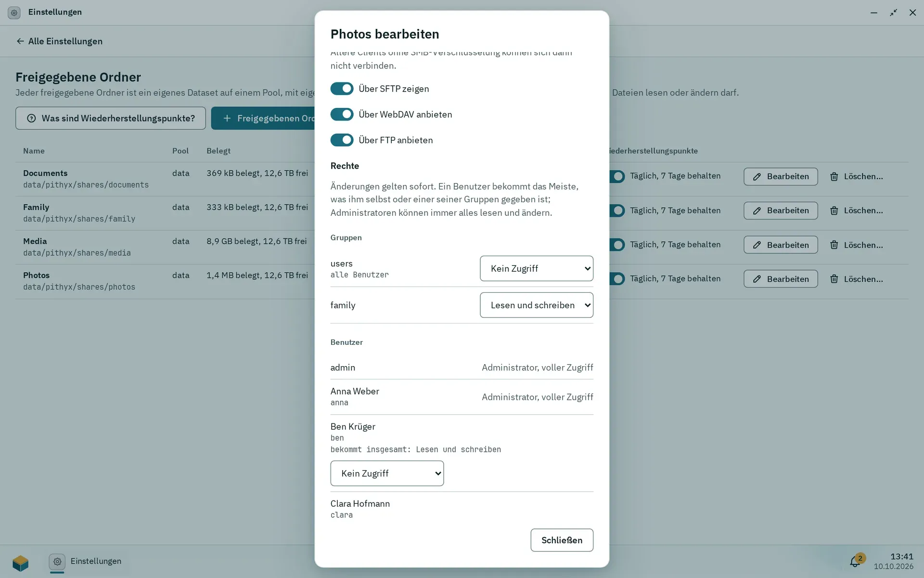Disable Über WebDAV anbieten switch

(342, 114)
